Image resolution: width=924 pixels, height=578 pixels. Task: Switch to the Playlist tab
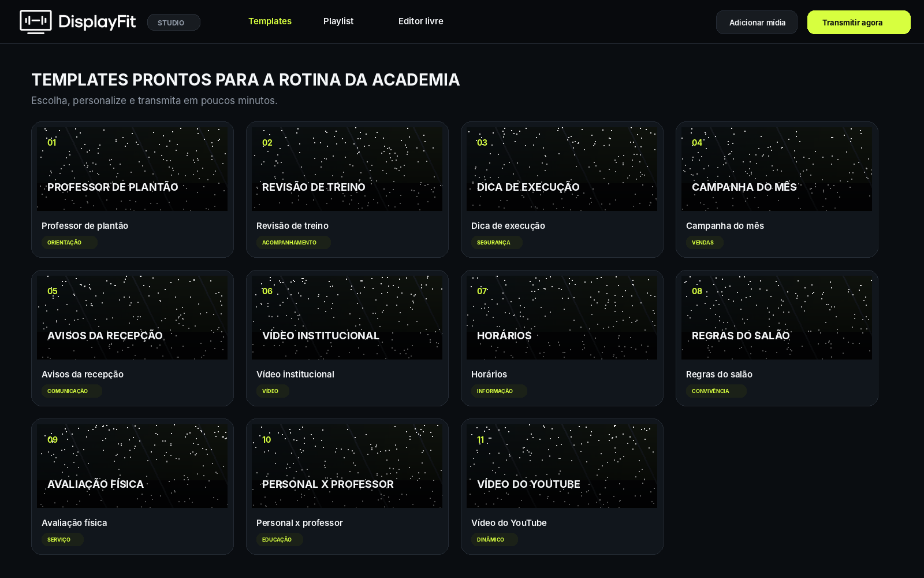click(x=338, y=21)
